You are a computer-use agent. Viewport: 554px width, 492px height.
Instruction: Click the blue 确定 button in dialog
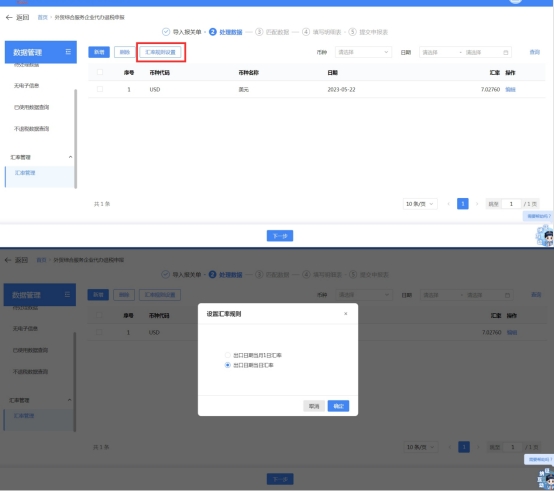click(338, 406)
